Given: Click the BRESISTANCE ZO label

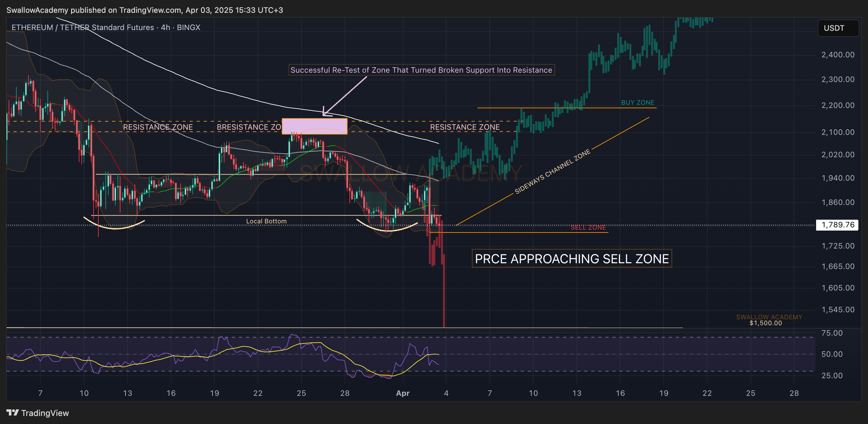Looking at the screenshot, I should pos(249,127).
